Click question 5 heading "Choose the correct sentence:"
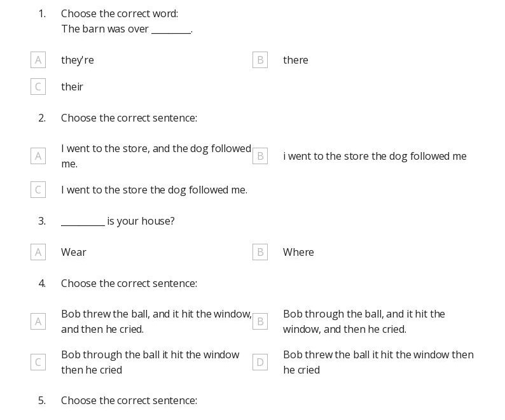This screenshot has height=420, width=505. point(129,400)
